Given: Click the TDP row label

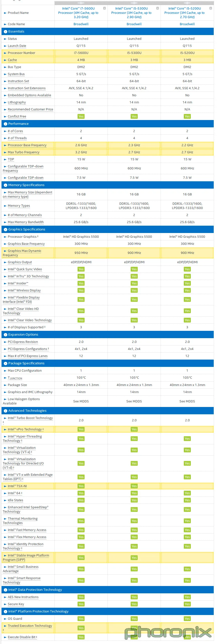Looking at the screenshot, I should [x=11, y=159].
